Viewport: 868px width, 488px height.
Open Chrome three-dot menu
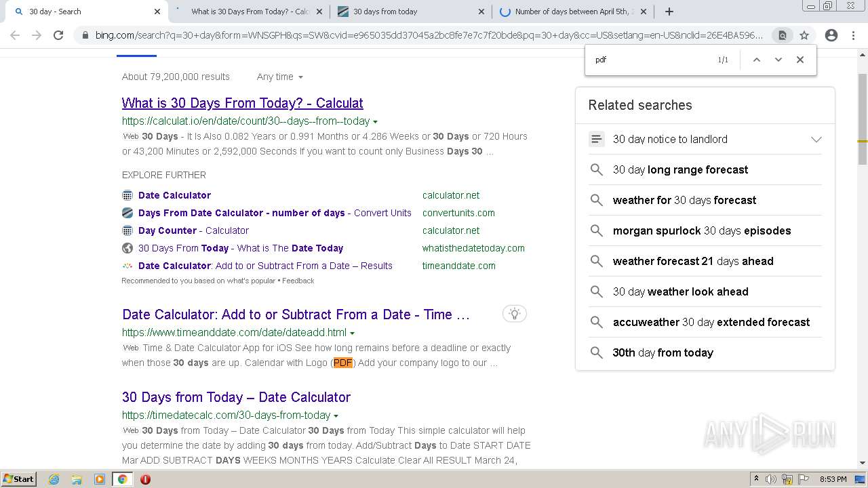tap(853, 35)
